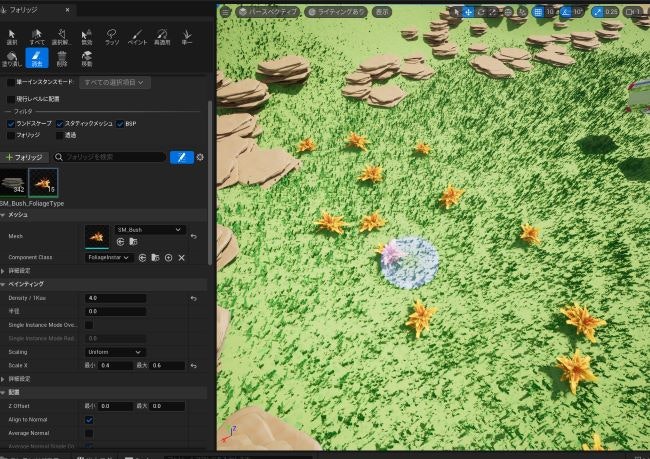The height and width of the screenshot is (459, 650).
Task: Collapse ペインティング section
Action: click(x=3, y=284)
